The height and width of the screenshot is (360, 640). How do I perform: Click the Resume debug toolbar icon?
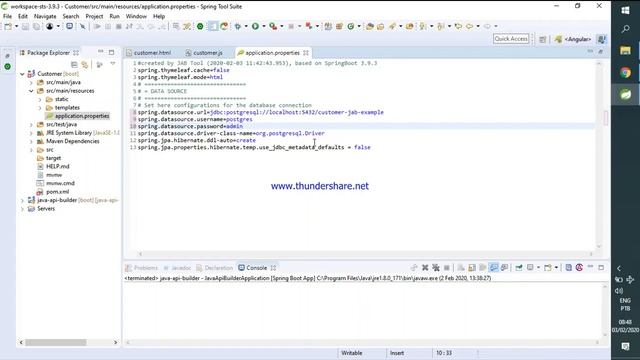pos(97,27)
